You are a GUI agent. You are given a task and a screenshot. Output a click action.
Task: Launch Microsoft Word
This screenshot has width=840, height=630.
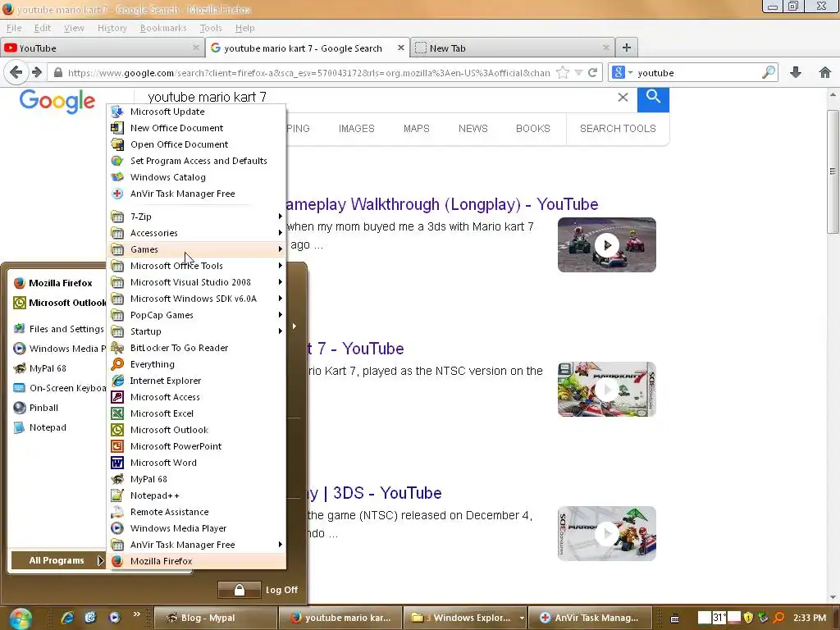(x=196, y=463)
